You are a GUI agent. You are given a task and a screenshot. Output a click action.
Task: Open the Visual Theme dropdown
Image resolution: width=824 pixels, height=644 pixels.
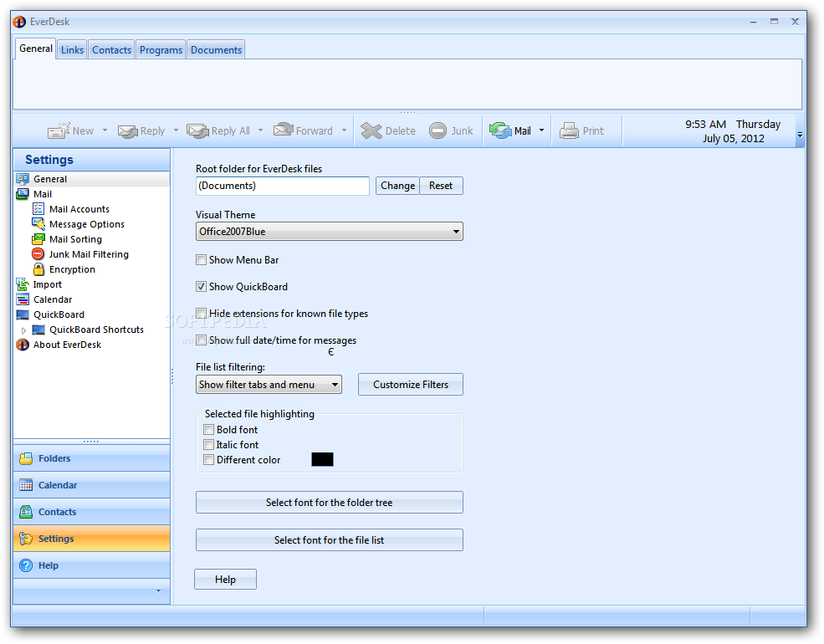tap(330, 231)
